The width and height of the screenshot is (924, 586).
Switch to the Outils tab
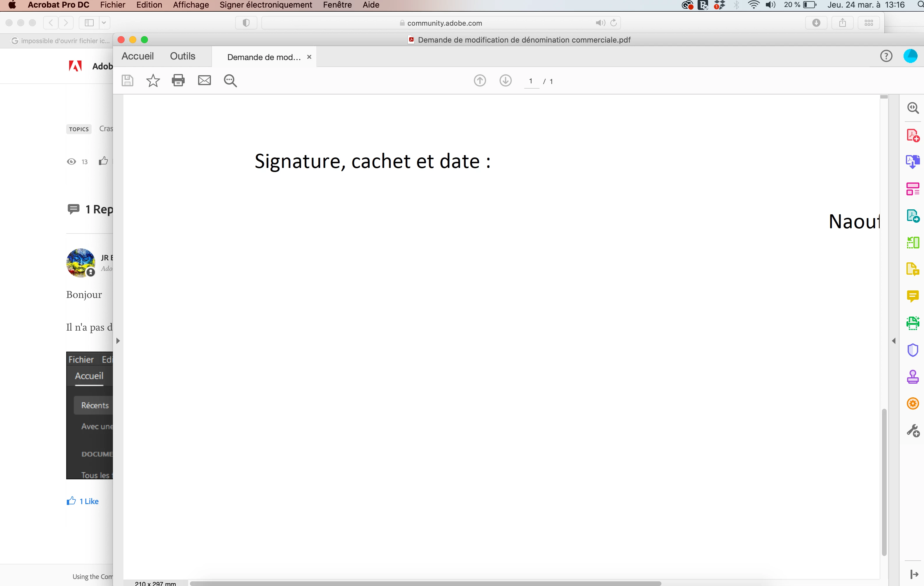(x=183, y=56)
